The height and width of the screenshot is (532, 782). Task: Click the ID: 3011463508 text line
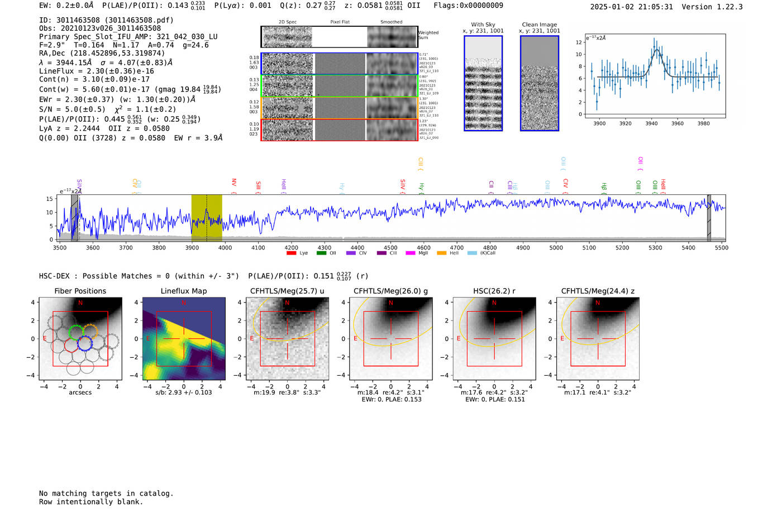(x=106, y=20)
